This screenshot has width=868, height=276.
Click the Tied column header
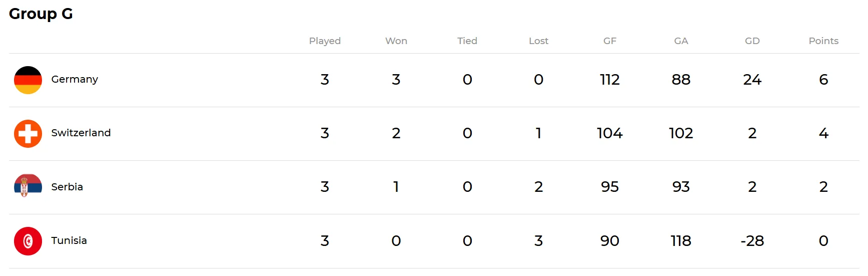[x=467, y=41]
